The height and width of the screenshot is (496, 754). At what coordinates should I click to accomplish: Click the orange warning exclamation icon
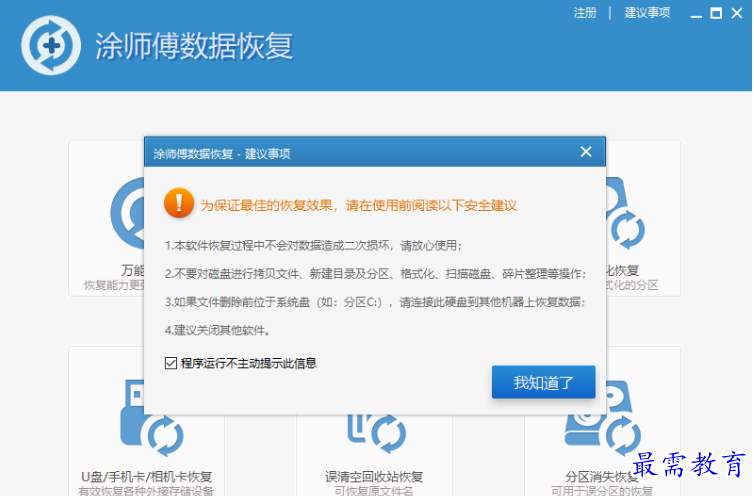pos(179,203)
